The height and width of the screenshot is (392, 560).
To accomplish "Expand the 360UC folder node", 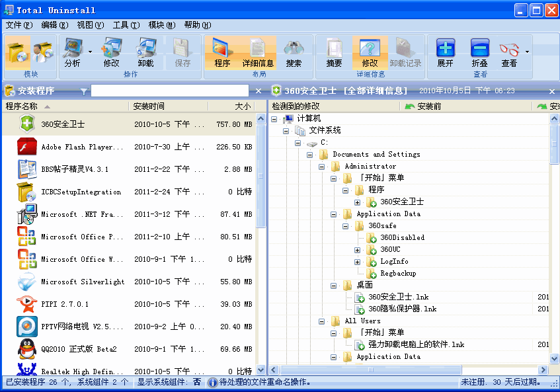I will 357,250.
